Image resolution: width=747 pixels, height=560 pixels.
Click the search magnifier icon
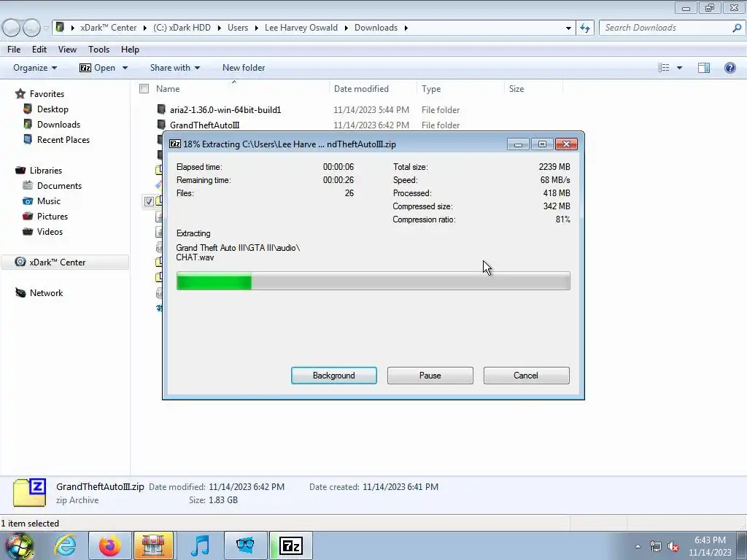[737, 28]
